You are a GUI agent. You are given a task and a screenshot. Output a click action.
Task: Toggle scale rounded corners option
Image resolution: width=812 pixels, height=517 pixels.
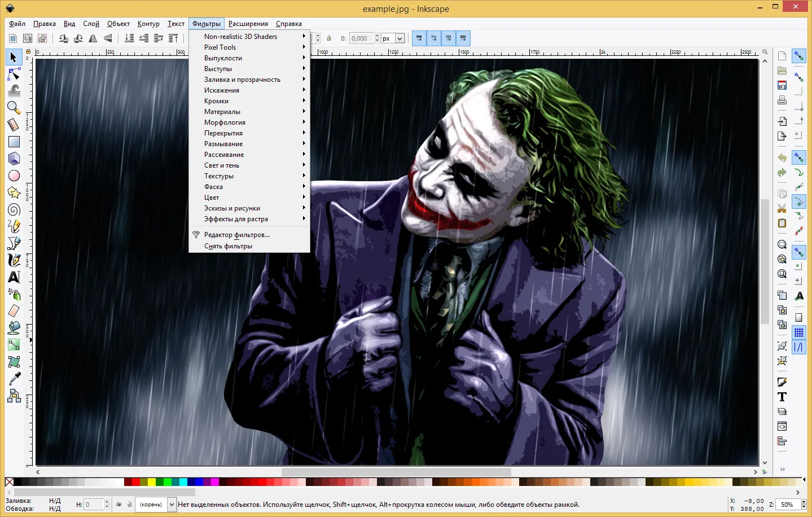pyautogui.click(x=433, y=38)
